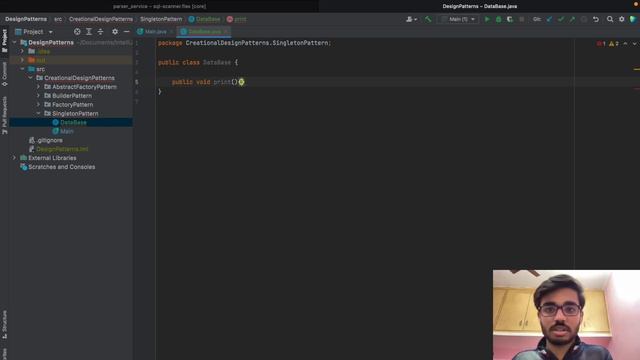Open Search Everywhere magnifier icon
This screenshot has width=640, height=360.
[x=610, y=19]
